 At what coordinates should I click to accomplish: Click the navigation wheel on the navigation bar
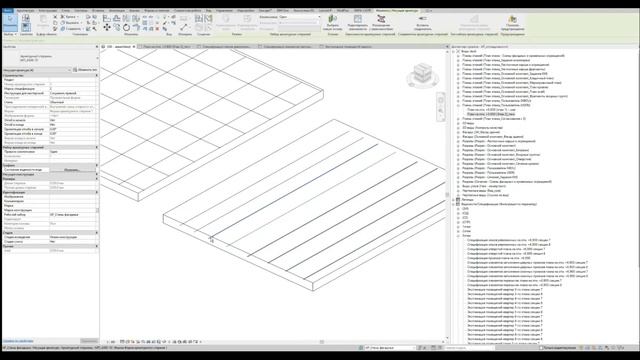(x=441, y=100)
